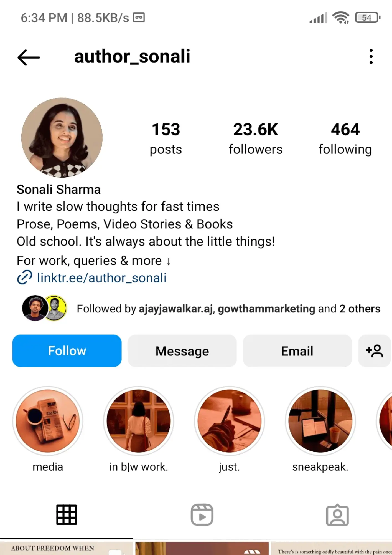Switch to the posts grid tab
The image size is (392, 555).
[x=67, y=515]
